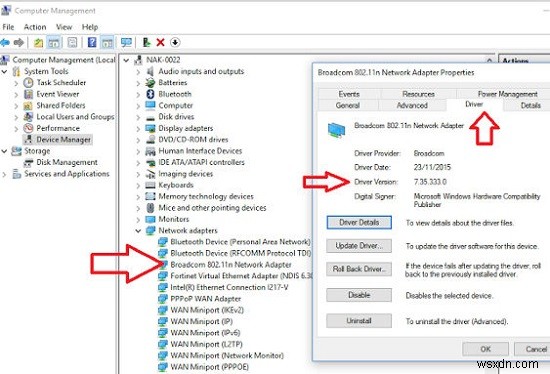Switch to the Events tab
550x374 pixels.
(349, 94)
